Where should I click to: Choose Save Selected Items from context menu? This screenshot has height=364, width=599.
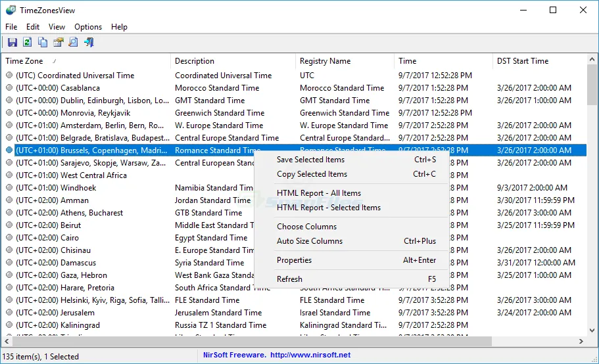point(352,160)
